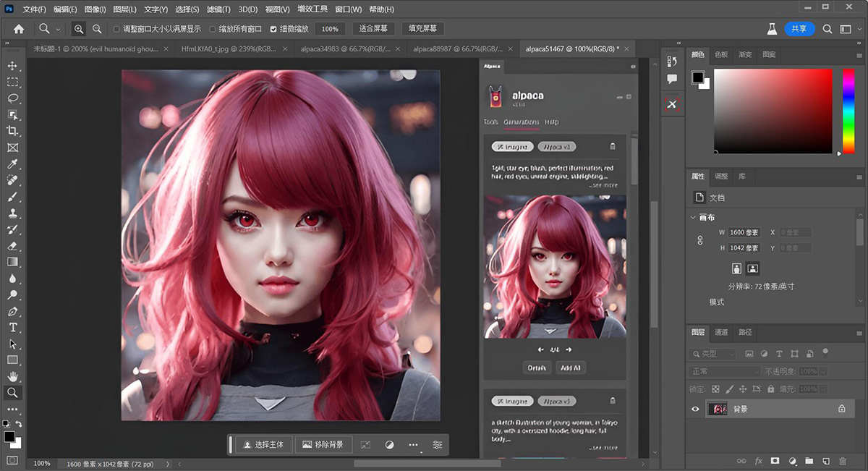
Task: Click the 共享 button
Action: point(799,28)
